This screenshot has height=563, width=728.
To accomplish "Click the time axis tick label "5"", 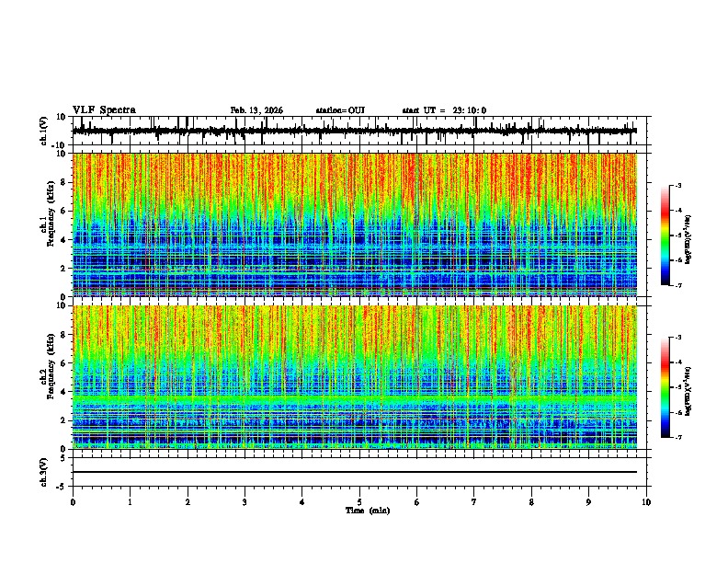I will pos(359,502).
